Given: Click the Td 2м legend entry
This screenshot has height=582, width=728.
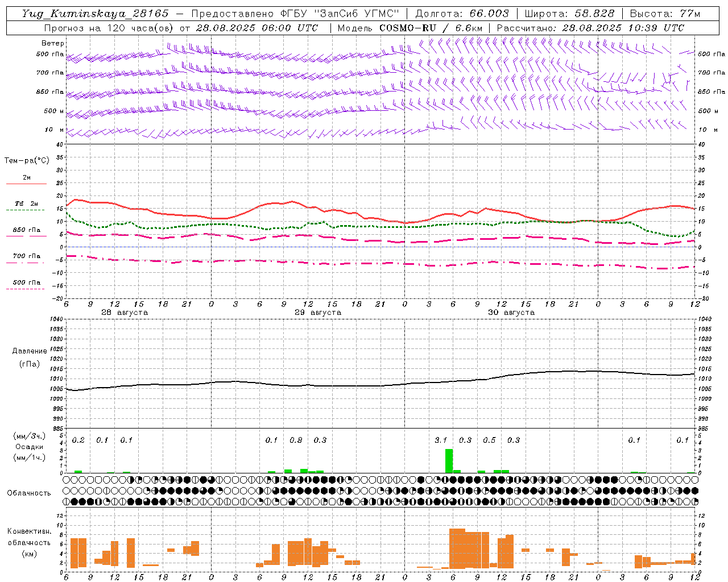Looking at the screenshot, I should (27, 203).
